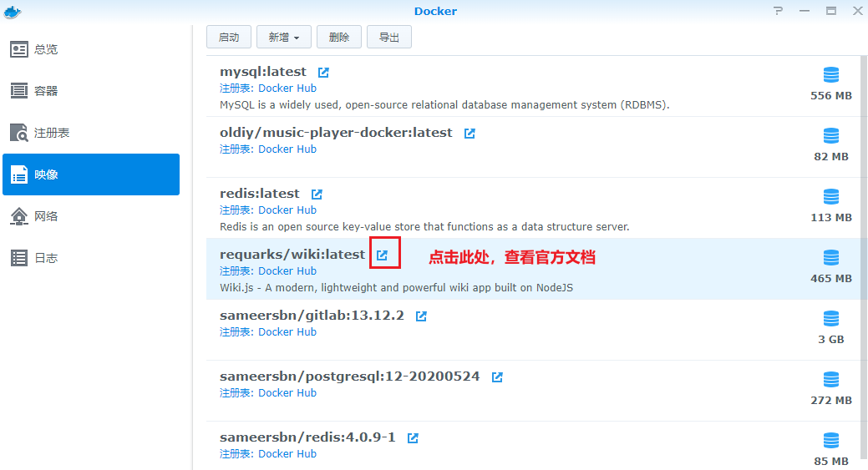Switch to 网络 tab label
This screenshot has width=868, height=470.
click(x=46, y=216)
